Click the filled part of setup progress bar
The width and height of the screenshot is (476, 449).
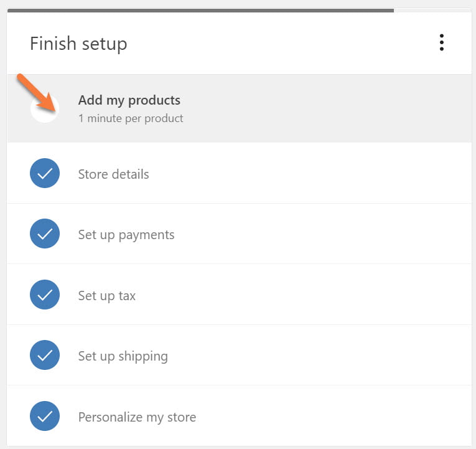point(199,10)
